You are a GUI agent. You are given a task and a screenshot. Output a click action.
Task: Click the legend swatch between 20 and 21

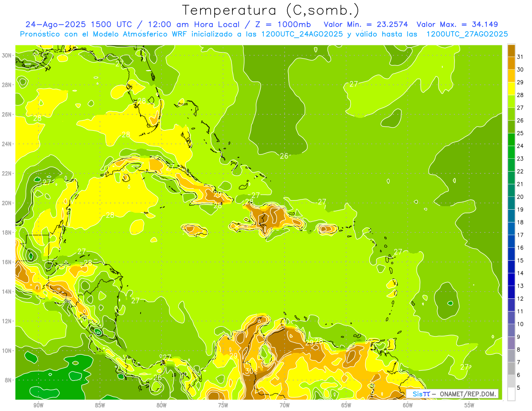point(511,190)
